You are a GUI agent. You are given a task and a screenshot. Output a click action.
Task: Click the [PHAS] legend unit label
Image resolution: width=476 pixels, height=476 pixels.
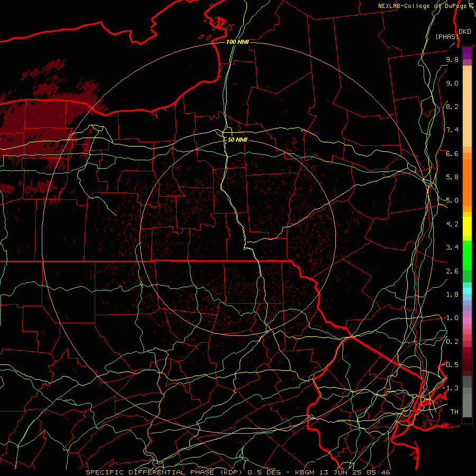point(447,36)
